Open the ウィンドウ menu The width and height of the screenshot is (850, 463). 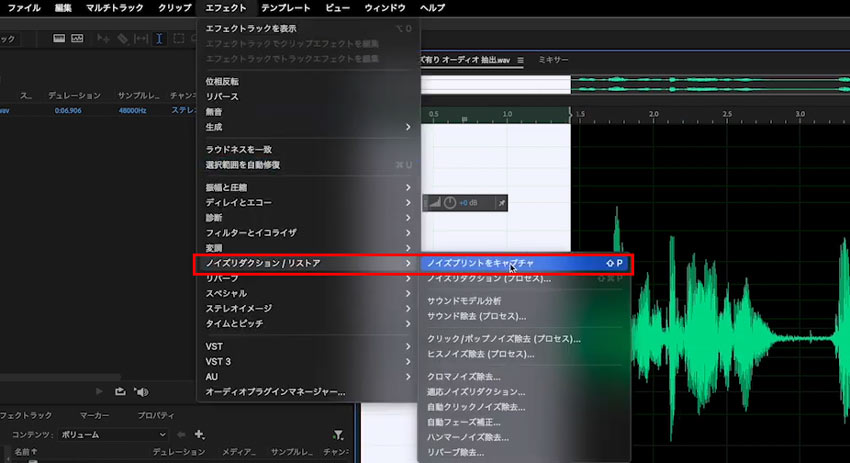coord(385,8)
